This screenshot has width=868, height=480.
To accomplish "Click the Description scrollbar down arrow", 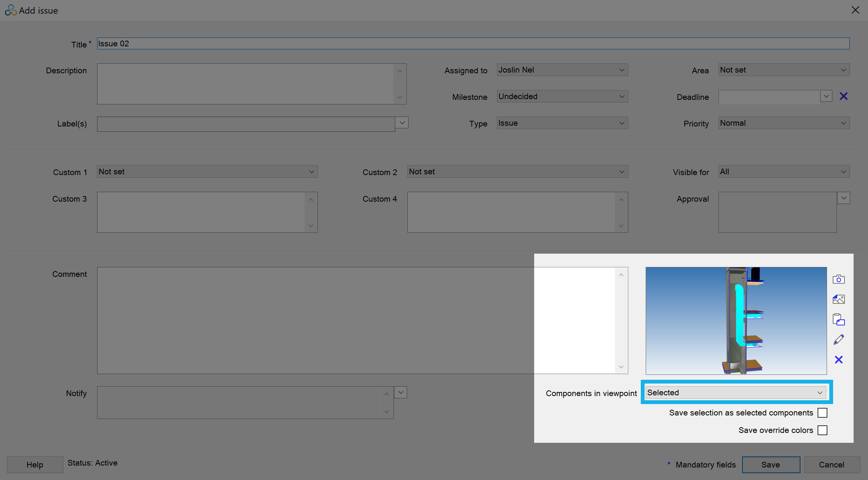I will click(x=399, y=97).
